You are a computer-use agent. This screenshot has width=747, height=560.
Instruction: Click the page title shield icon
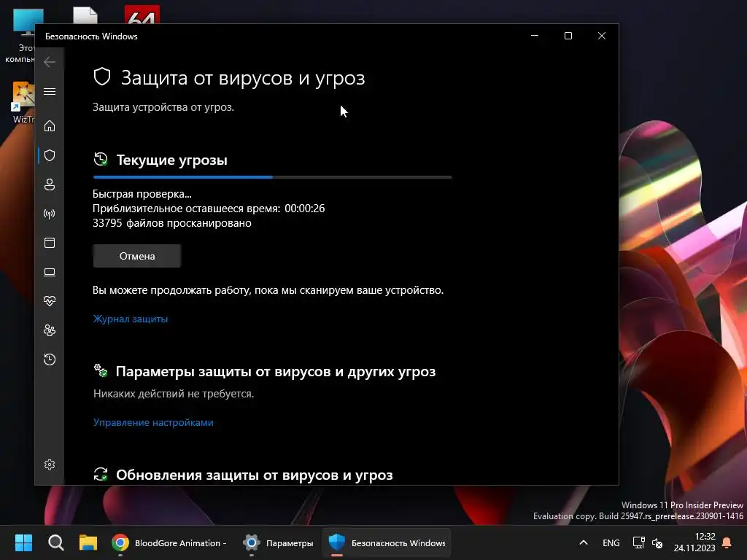click(102, 77)
